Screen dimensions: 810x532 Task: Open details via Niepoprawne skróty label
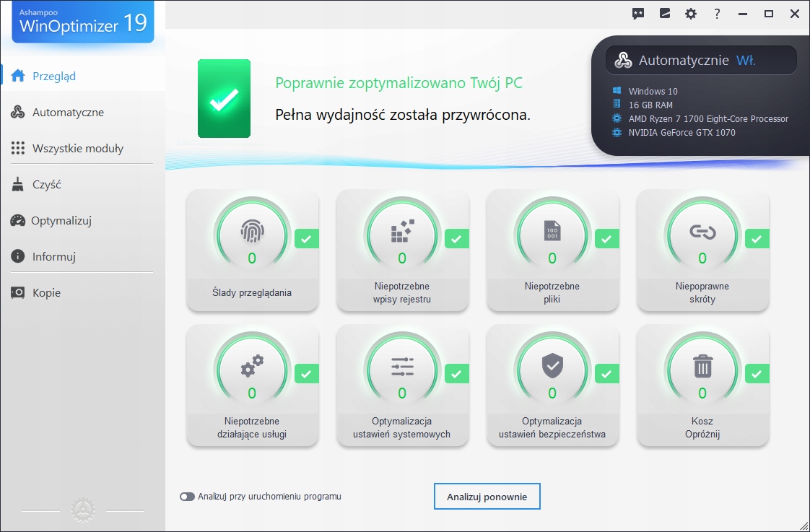click(702, 293)
